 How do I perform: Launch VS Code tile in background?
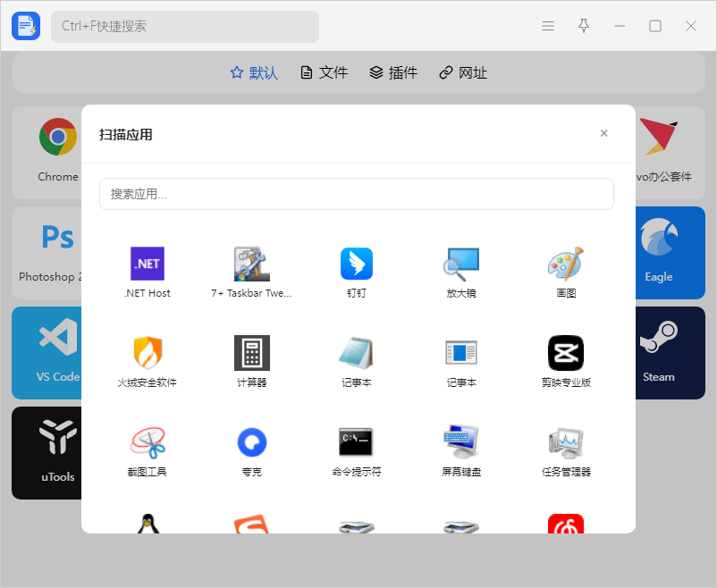(46, 352)
